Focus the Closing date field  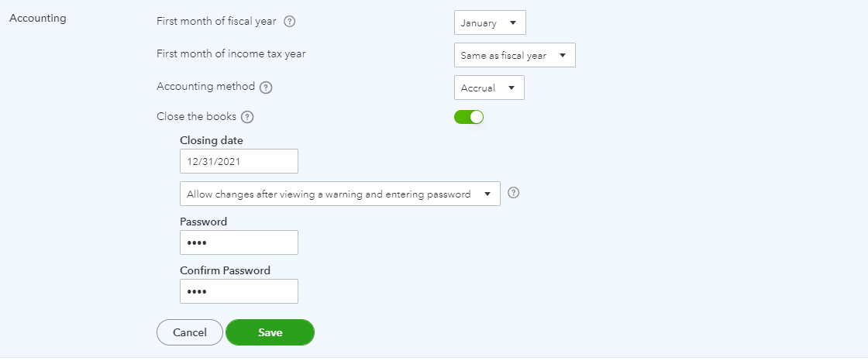239,161
